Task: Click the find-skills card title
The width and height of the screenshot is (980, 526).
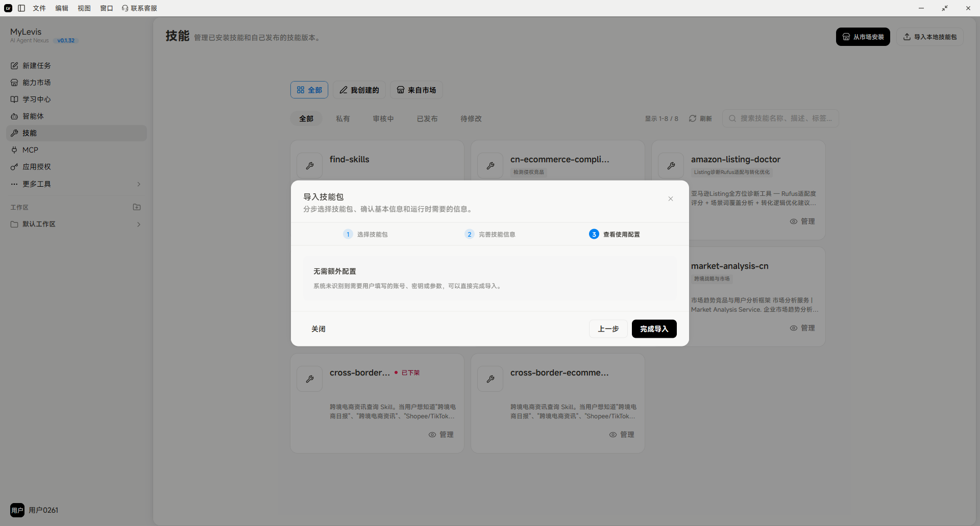Action: tap(350, 159)
